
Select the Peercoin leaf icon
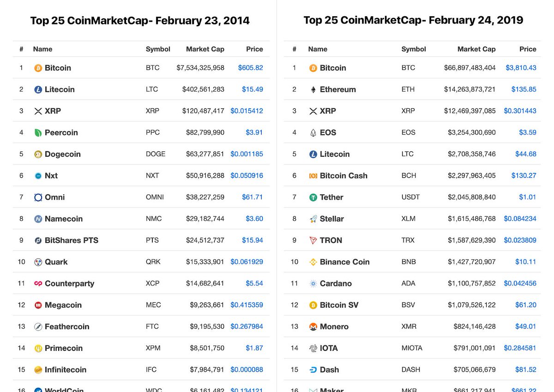pyautogui.click(x=38, y=133)
